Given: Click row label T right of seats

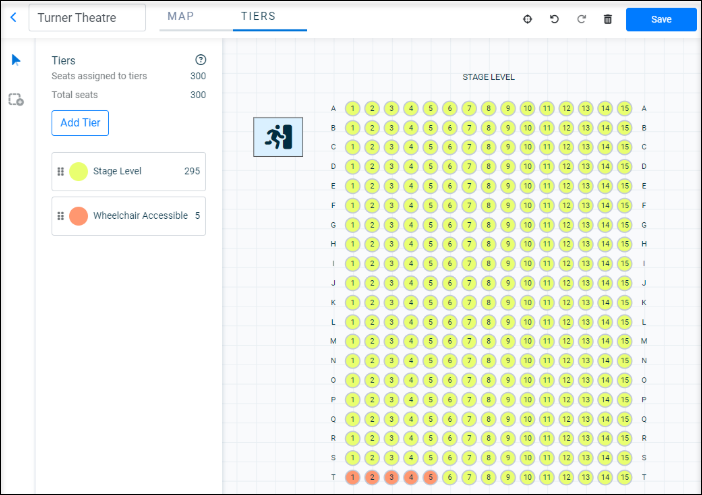Looking at the screenshot, I should click(644, 477).
